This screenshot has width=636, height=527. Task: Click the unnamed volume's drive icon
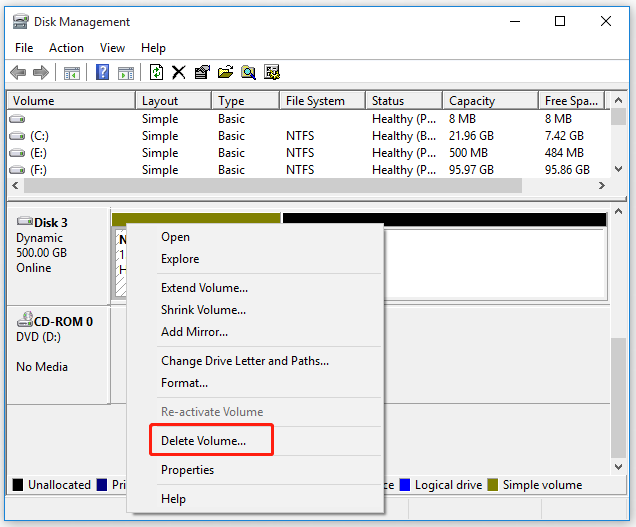[x=17, y=119]
